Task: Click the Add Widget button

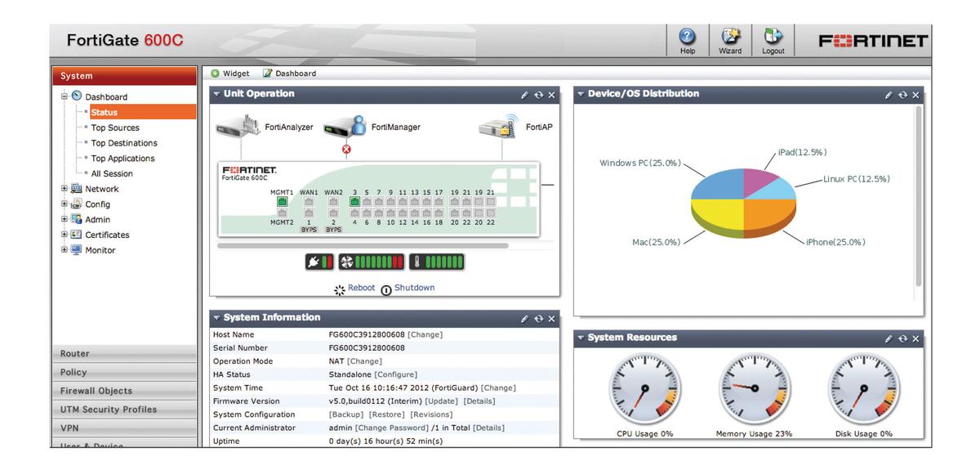Action: coord(230,74)
